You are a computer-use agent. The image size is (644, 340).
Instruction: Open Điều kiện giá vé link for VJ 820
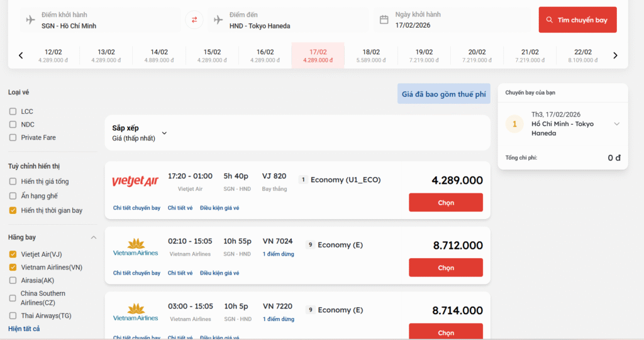coord(219,208)
